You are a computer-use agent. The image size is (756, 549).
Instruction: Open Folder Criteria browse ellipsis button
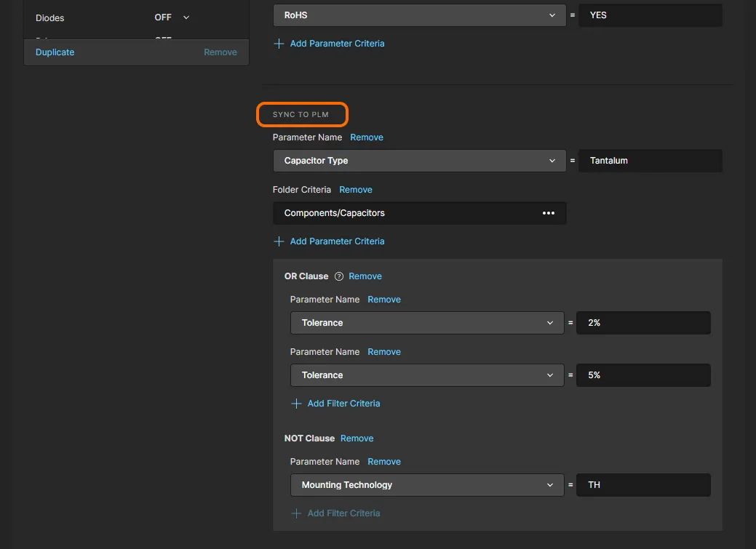click(549, 213)
